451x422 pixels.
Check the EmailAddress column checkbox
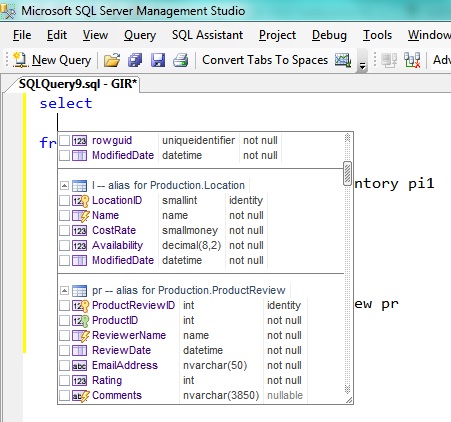click(x=65, y=365)
